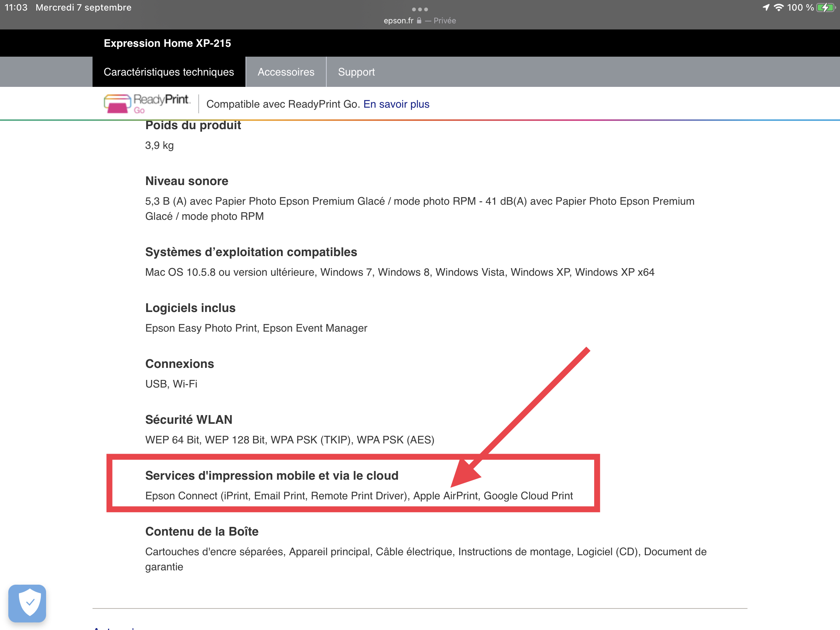This screenshot has height=630, width=840.
Task: Tap the Wi-Fi status icon
Action: tap(778, 8)
